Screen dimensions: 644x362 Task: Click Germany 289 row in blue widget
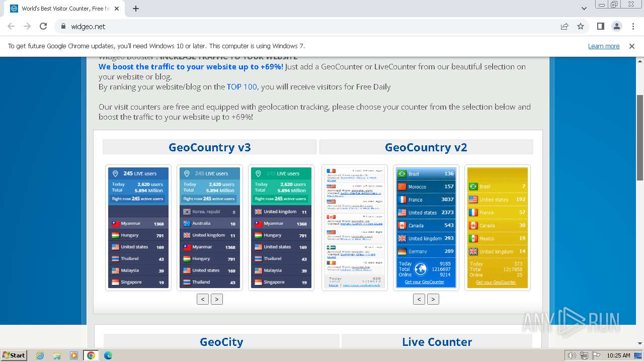click(x=426, y=251)
